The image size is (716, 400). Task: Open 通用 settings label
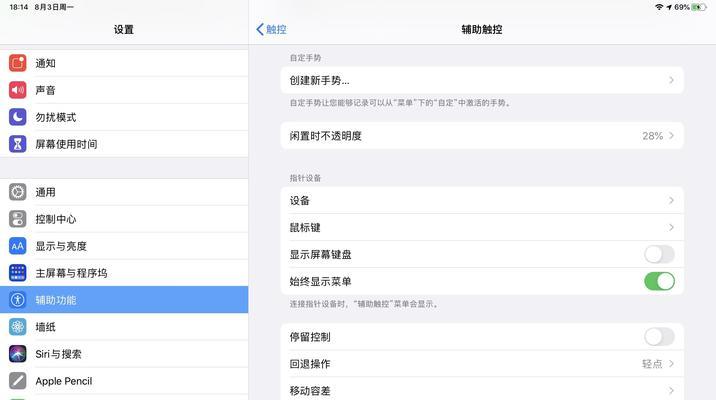click(46, 192)
